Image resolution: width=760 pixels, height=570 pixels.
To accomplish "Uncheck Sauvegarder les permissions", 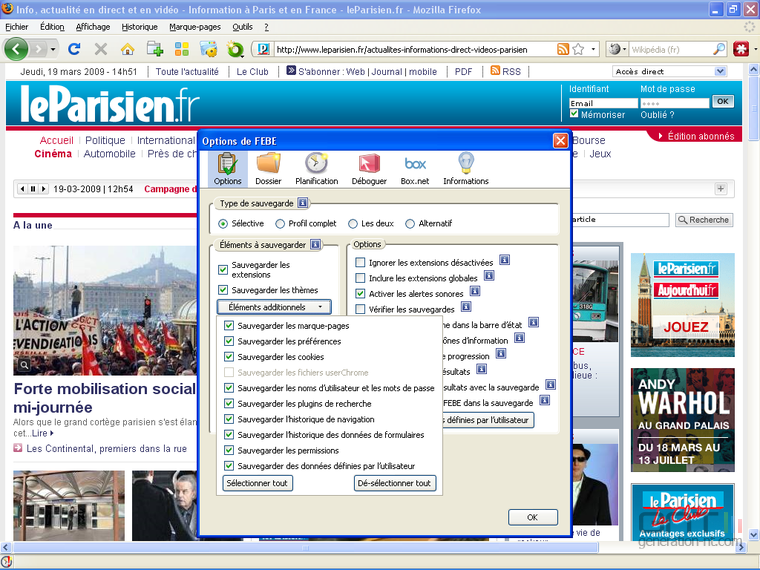I will [229, 450].
